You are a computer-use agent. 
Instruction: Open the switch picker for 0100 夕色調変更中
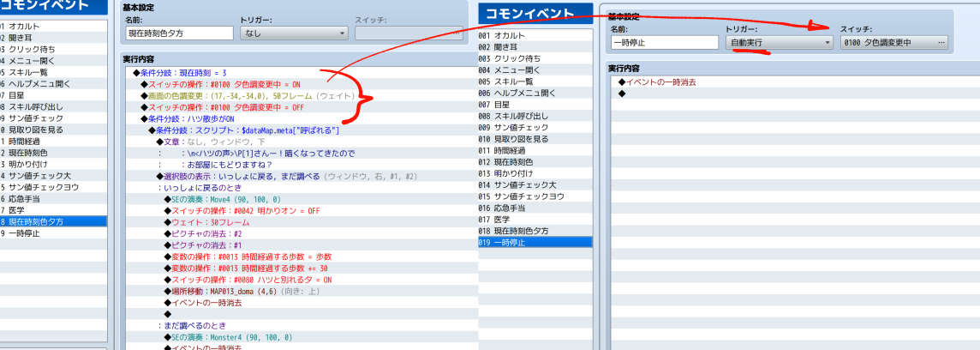click(x=941, y=43)
